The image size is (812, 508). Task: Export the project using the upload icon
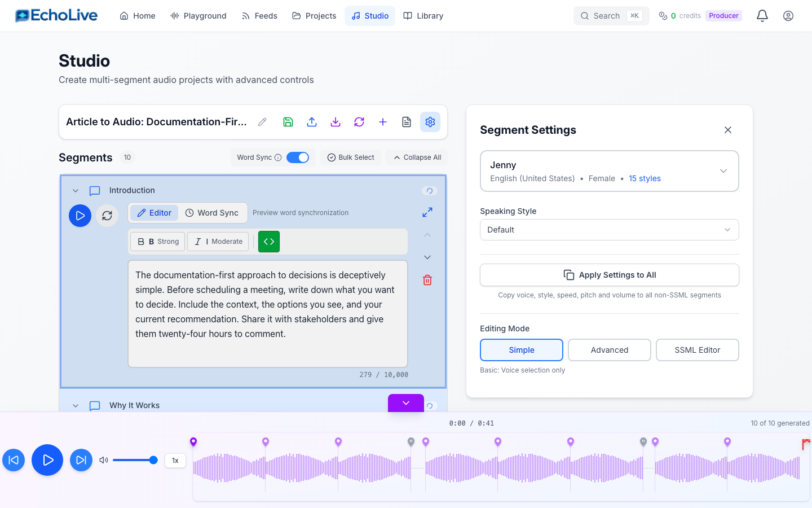tap(312, 122)
